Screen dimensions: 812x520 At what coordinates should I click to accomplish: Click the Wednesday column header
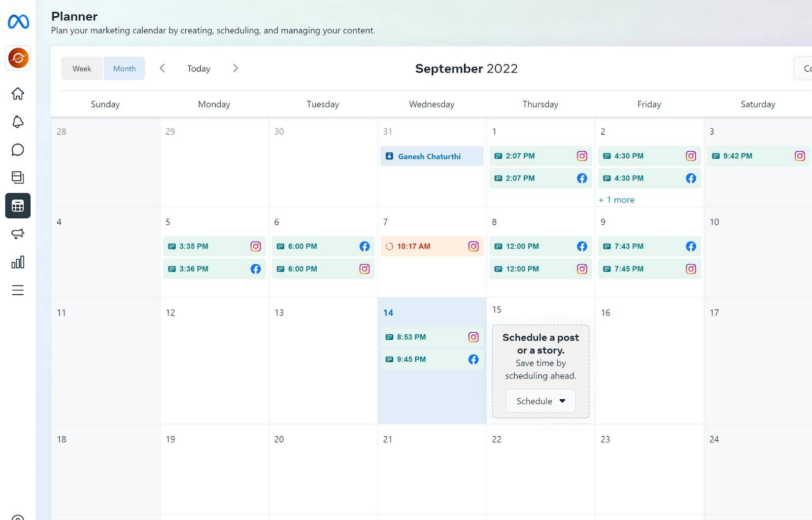click(x=432, y=104)
